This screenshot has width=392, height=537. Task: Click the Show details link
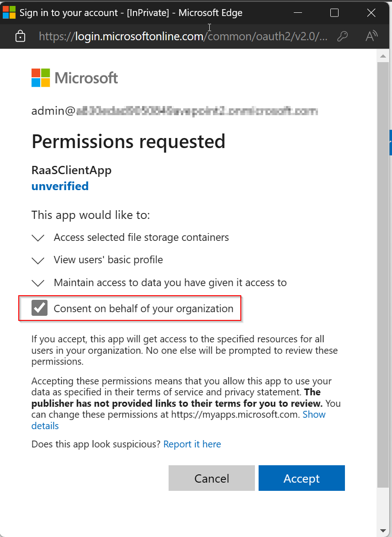tap(314, 415)
